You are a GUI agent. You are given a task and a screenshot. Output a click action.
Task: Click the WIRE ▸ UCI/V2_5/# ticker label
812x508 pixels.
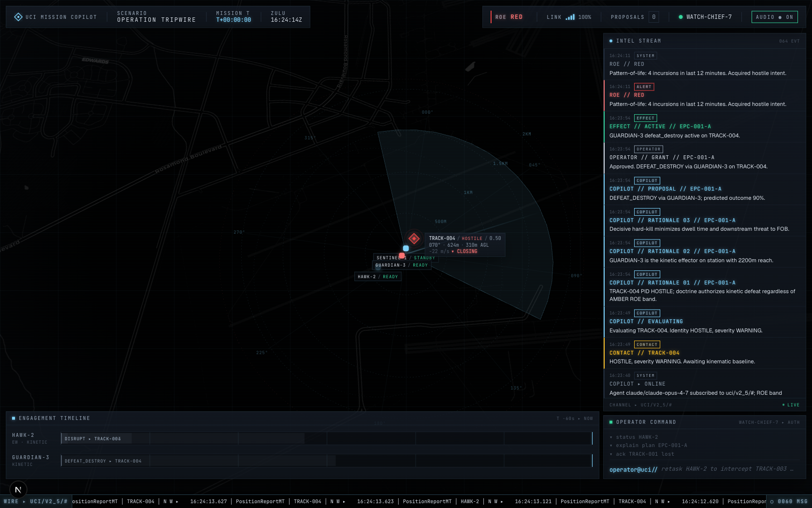click(36, 502)
